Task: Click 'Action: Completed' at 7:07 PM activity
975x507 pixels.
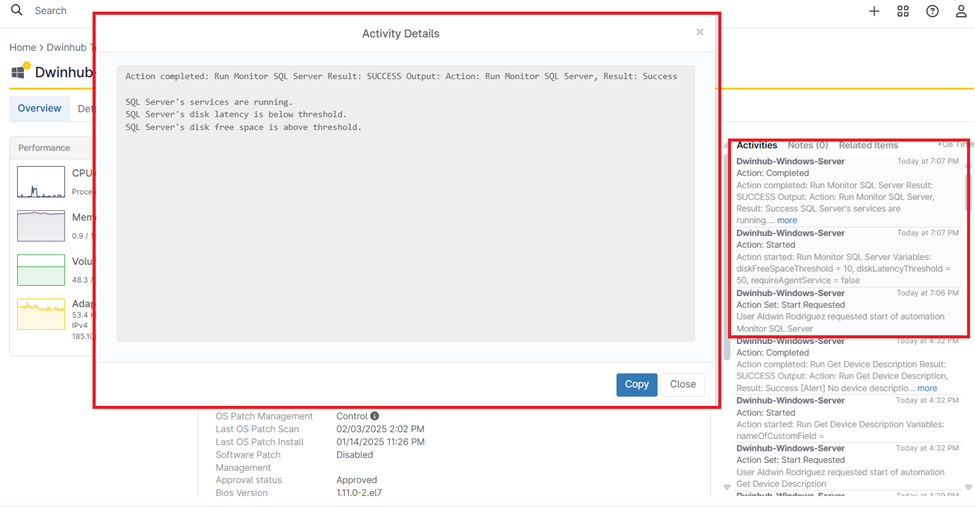Action: pos(772,173)
